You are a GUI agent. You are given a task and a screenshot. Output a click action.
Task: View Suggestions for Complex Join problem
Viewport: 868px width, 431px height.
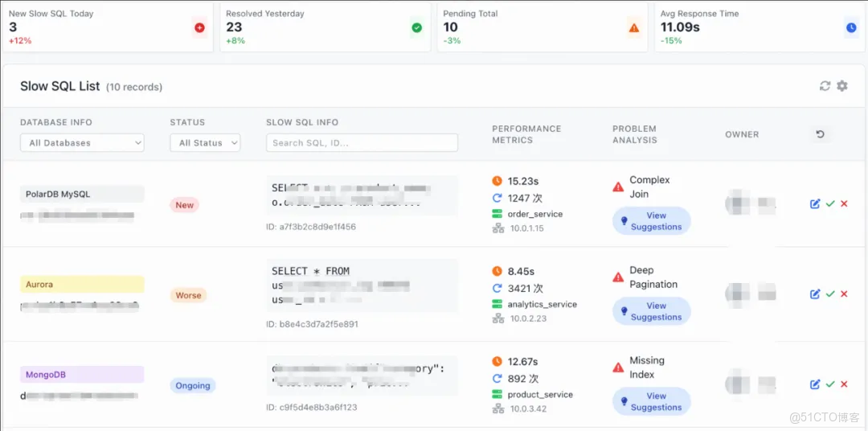click(x=652, y=221)
